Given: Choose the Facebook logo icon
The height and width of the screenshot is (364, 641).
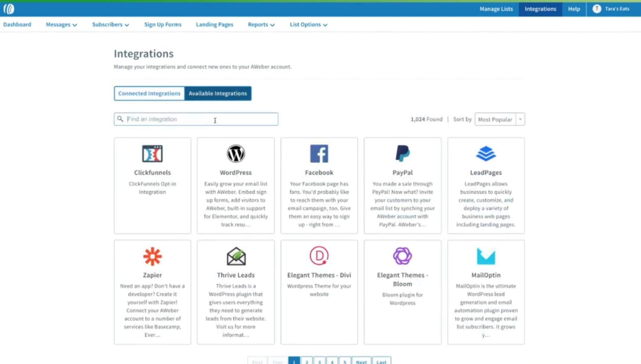Looking at the screenshot, I should point(319,154).
